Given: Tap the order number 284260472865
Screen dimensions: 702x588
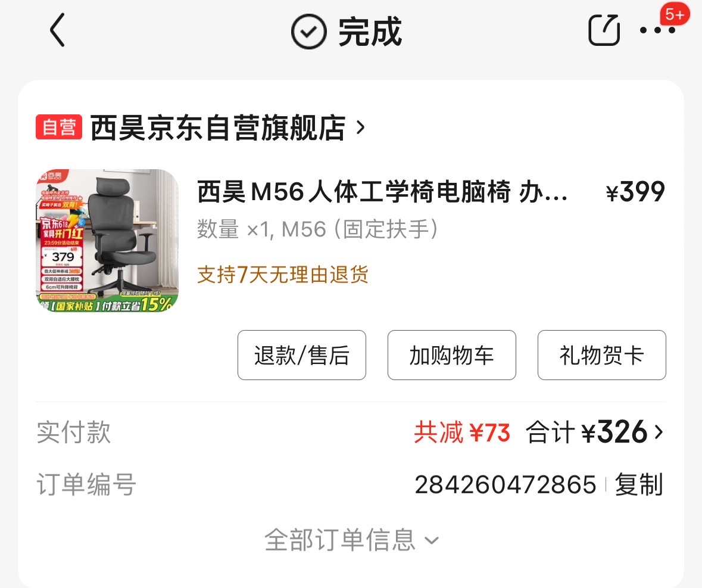Looking at the screenshot, I should coord(506,484).
